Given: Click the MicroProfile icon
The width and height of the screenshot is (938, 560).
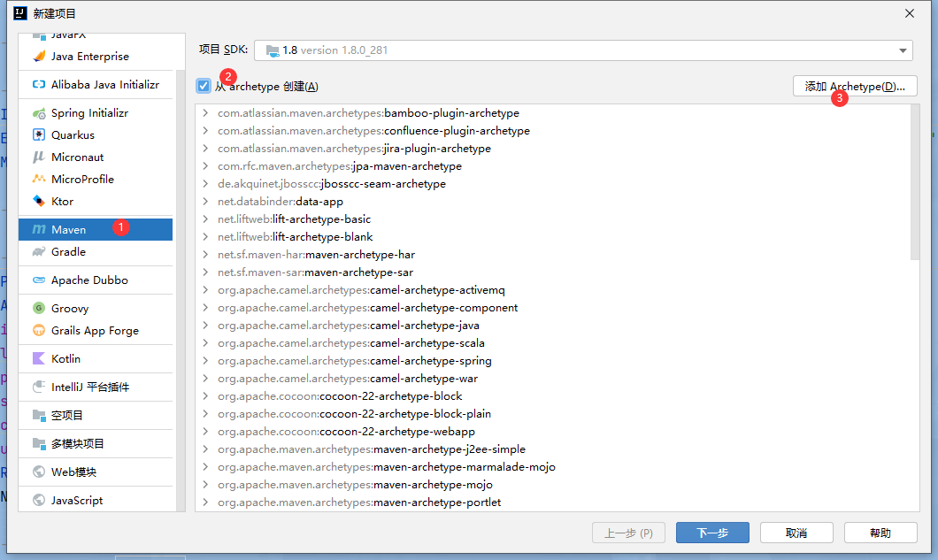Looking at the screenshot, I should click(x=39, y=179).
